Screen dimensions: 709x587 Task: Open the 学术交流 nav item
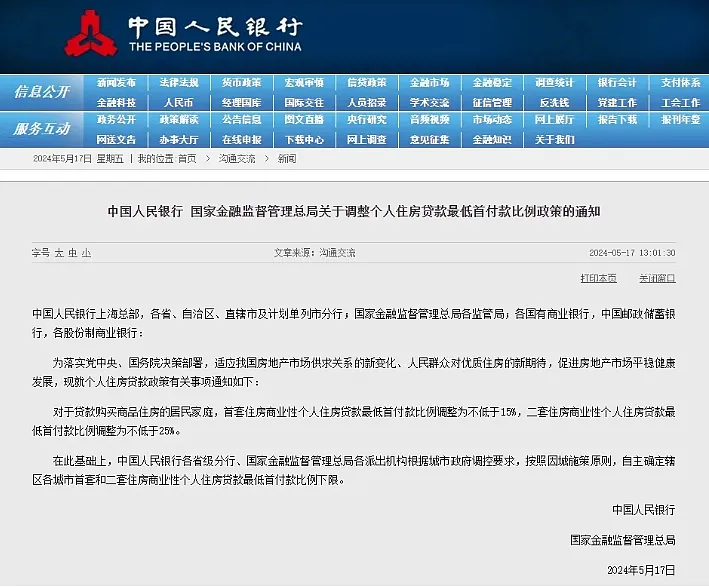tap(430, 103)
